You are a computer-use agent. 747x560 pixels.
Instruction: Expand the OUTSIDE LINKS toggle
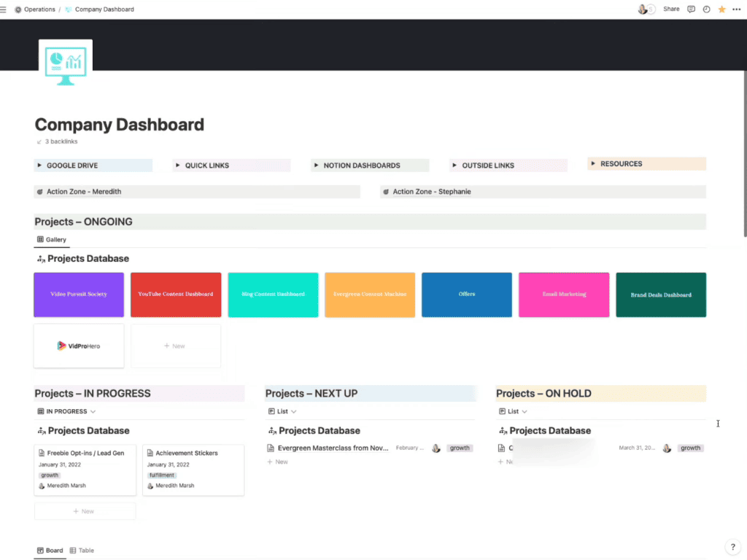pyautogui.click(x=454, y=166)
